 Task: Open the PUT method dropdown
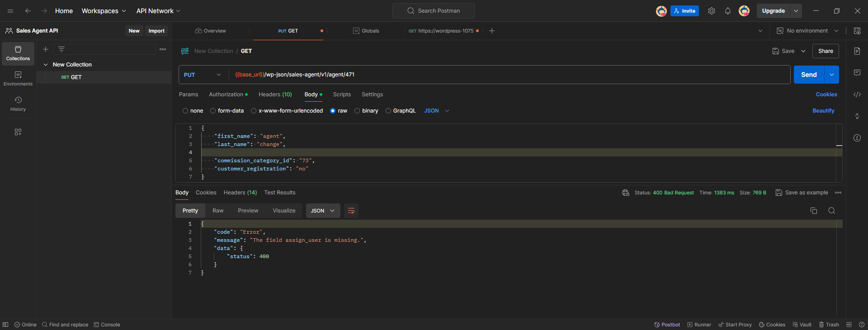click(x=203, y=75)
